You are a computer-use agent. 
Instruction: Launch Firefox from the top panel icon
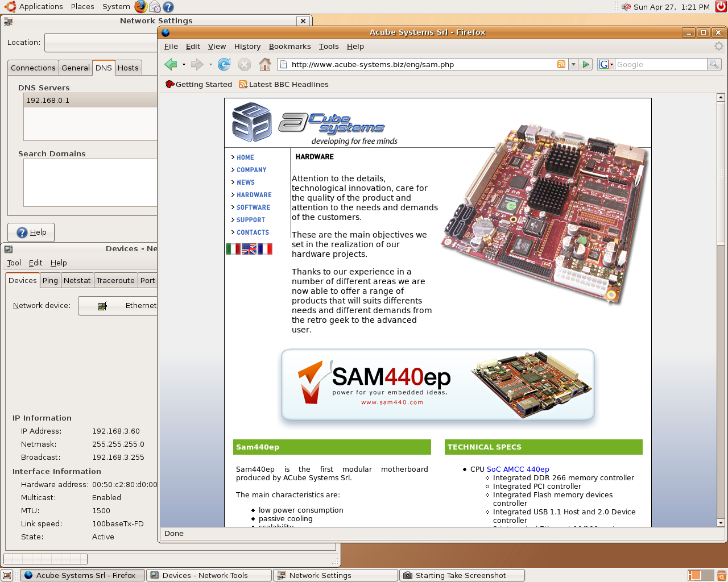(x=140, y=7)
